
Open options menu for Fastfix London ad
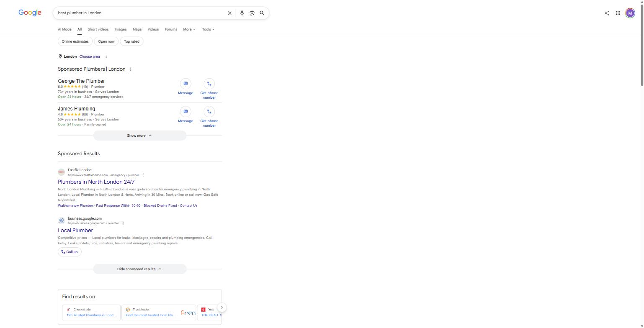point(143,175)
